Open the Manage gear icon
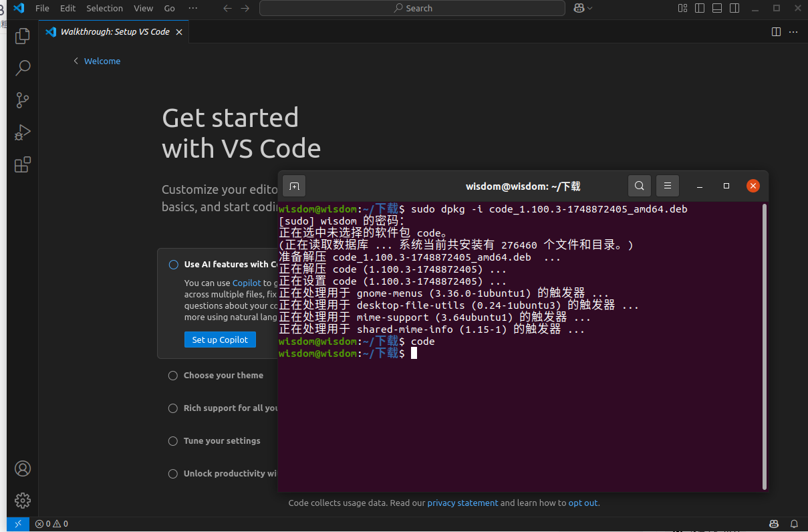808x532 pixels. pos(23,501)
